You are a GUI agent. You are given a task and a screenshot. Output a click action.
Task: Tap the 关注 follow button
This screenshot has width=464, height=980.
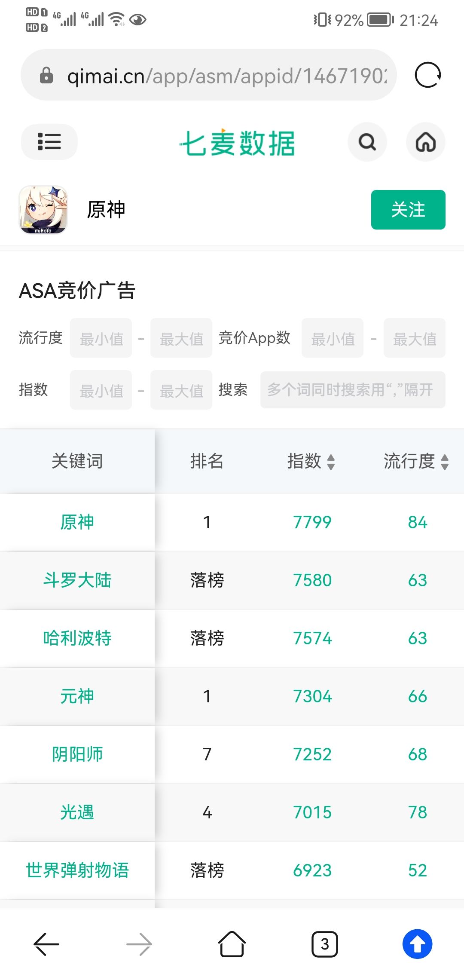(408, 210)
